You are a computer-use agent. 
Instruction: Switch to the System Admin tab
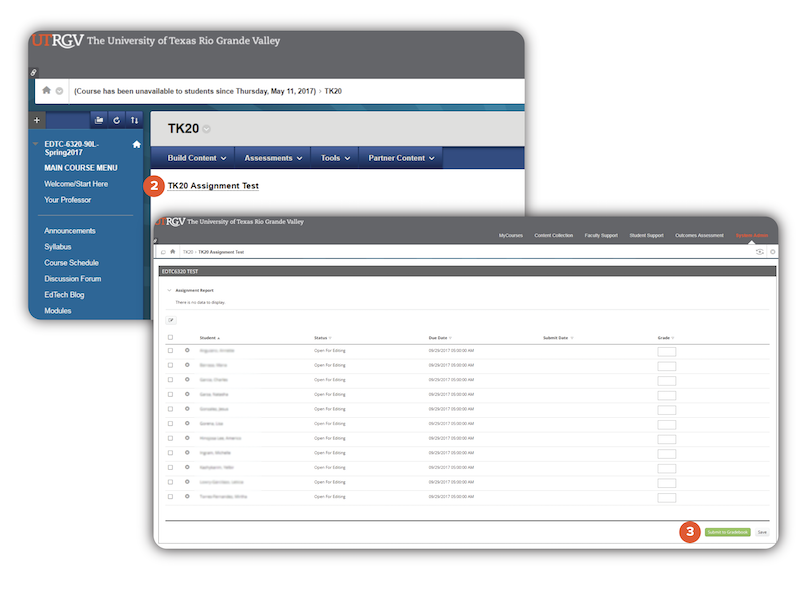[752, 235]
